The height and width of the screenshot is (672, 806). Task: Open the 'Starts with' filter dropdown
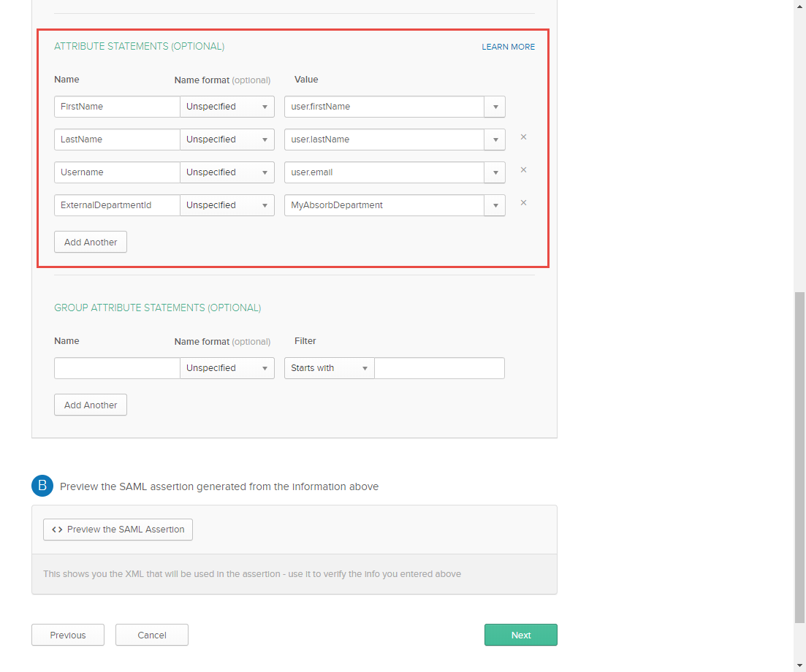coord(329,368)
